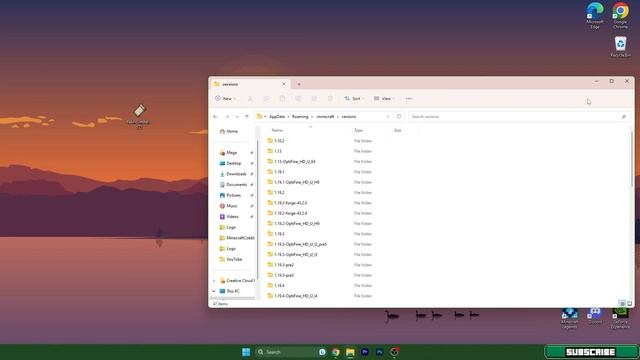Click the Cut icon in Explorer toolbar
Viewport: 640px width, 360px height.
[250, 99]
